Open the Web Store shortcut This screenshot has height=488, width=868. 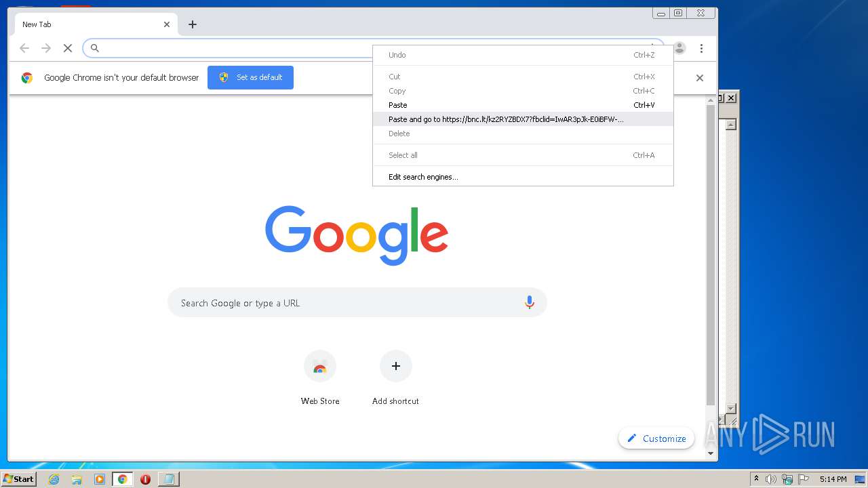(x=320, y=366)
